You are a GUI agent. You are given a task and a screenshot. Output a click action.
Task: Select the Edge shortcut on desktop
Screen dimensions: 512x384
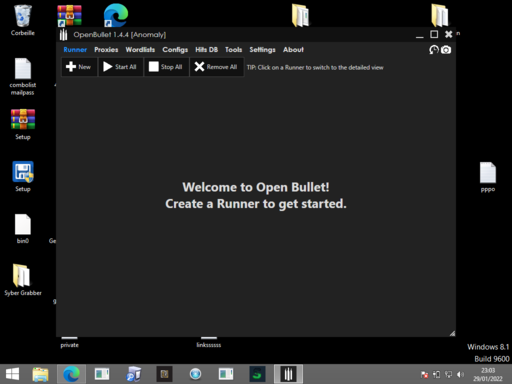[x=115, y=15]
